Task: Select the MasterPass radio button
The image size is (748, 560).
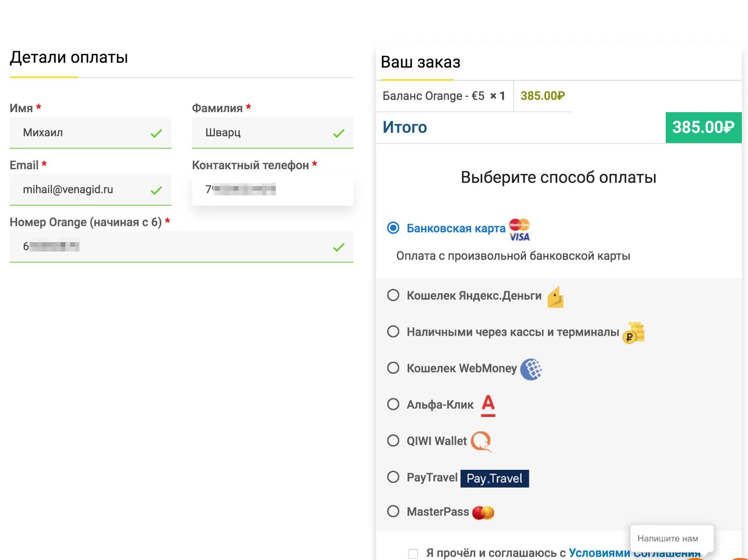Action: click(393, 511)
